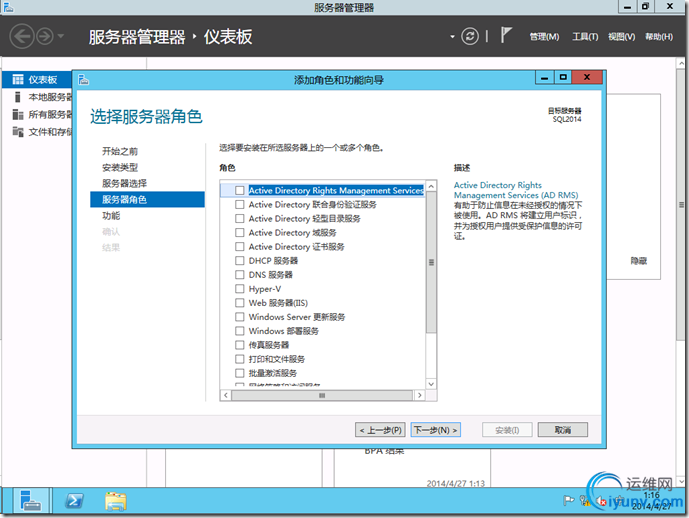Check DHCP 服务器 role
Viewport: 689px width, 518px height.
239,261
